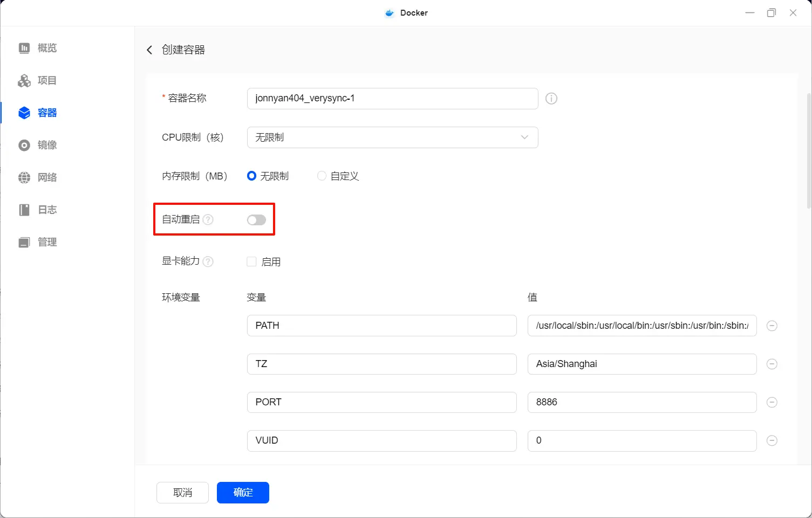Open the CPU限制 dropdown
This screenshot has height=518, width=812.
tap(392, 137)
